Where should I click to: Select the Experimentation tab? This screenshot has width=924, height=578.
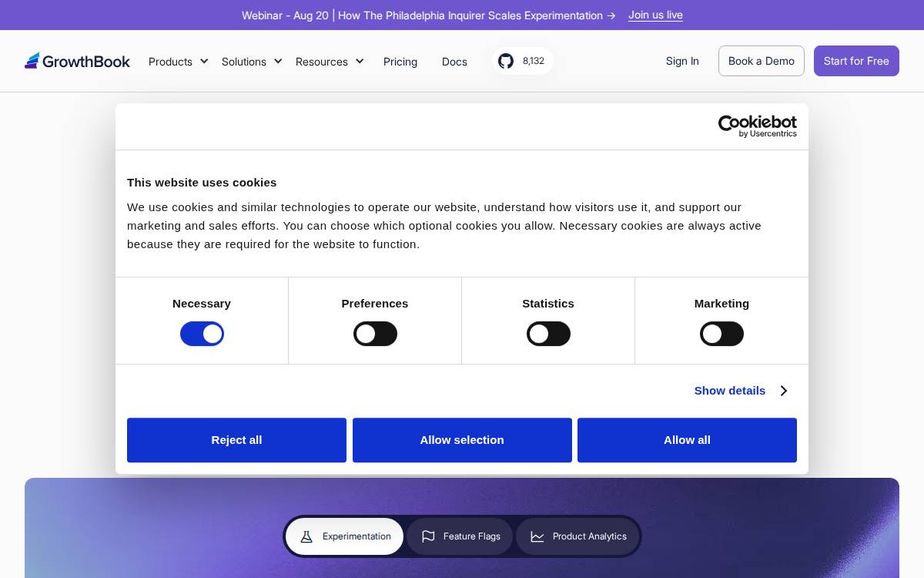click(x=344, y=536)
